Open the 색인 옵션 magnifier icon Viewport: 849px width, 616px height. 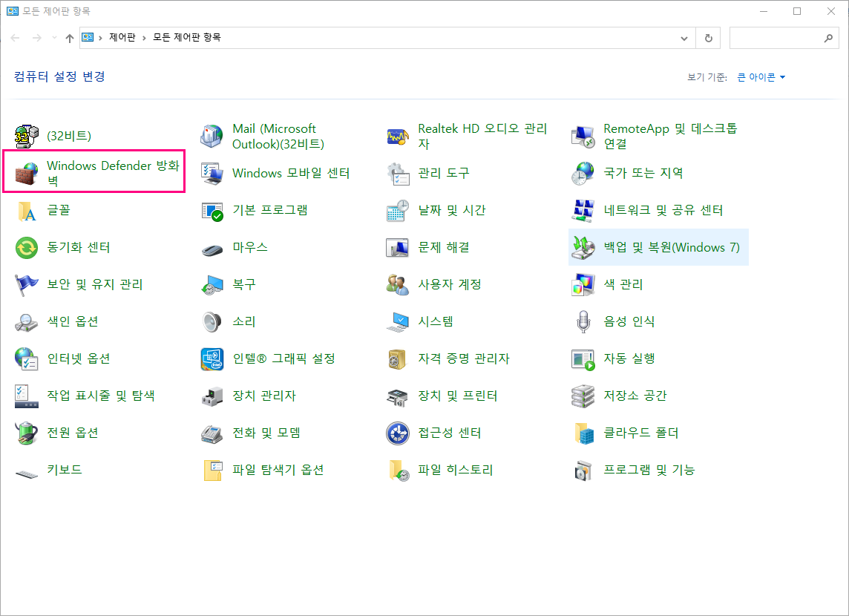click(27, 321)
